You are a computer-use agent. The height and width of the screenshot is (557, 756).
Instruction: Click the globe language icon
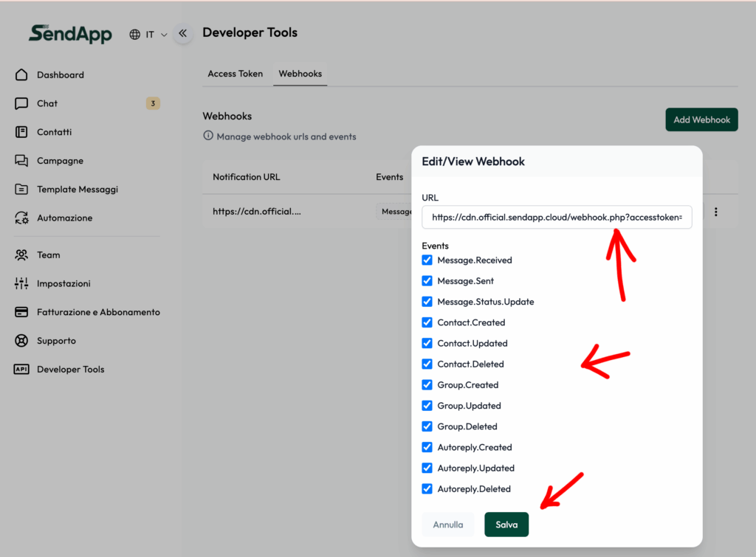coord(134,35)
